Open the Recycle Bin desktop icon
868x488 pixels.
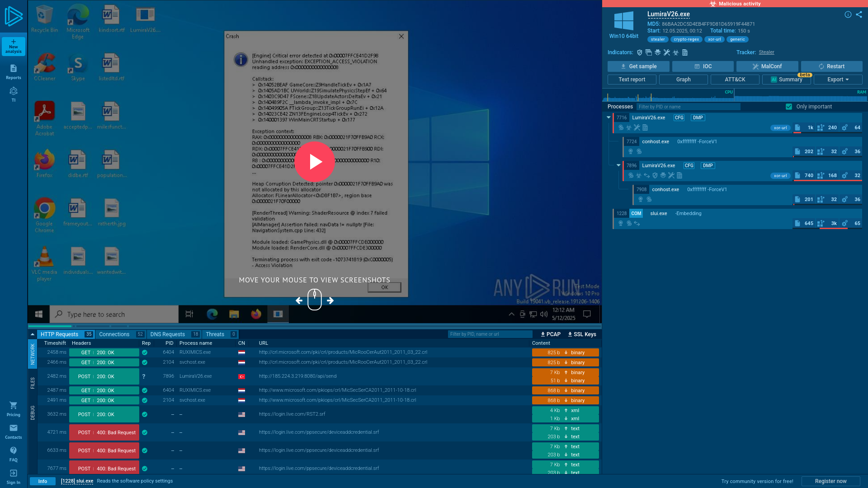(44, 19)
